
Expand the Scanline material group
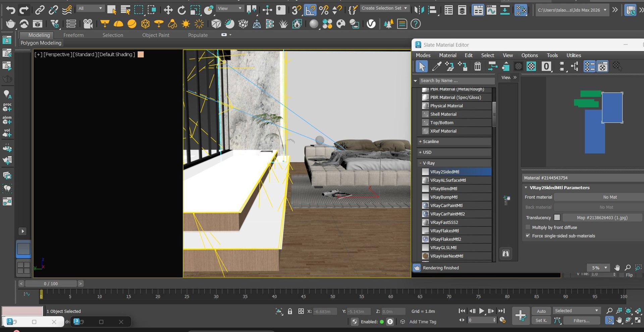[454, 142]
